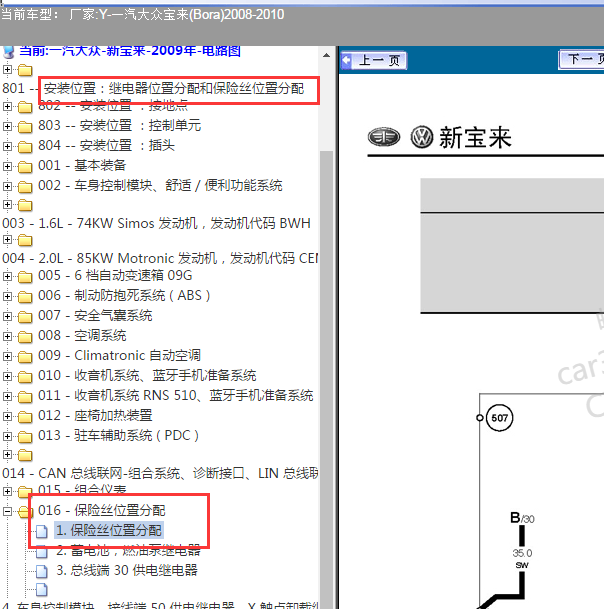Click the folder icon of 008 空调系统
The height and width of the screenshot is (609, 604).
click(25, 336)
